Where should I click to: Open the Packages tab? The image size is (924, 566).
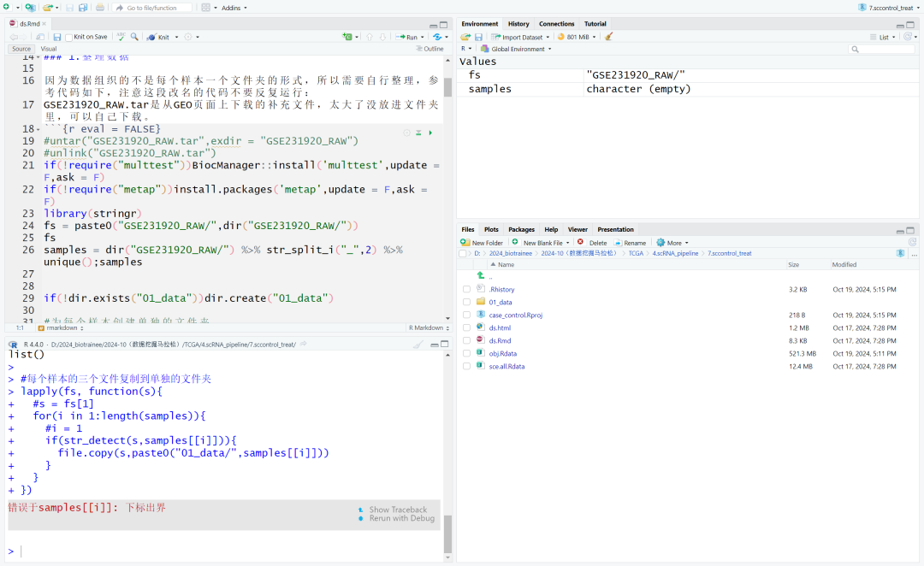[522, 230]
